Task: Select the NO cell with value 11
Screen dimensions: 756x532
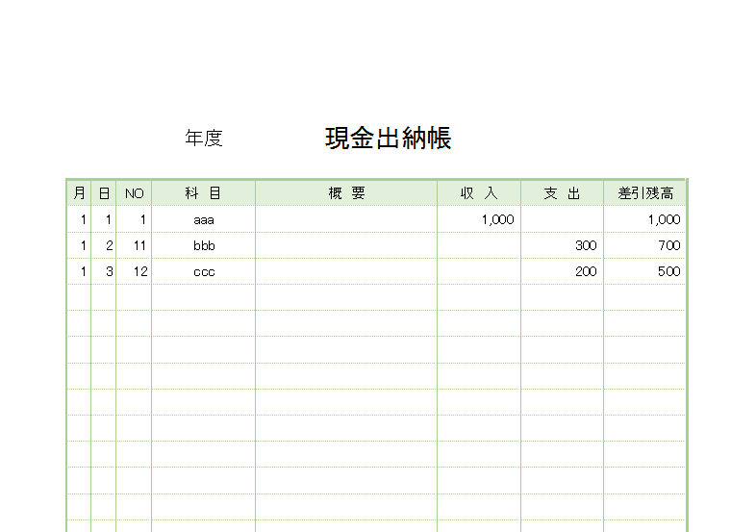Action: pyautogui.click(x=139, y=245)
